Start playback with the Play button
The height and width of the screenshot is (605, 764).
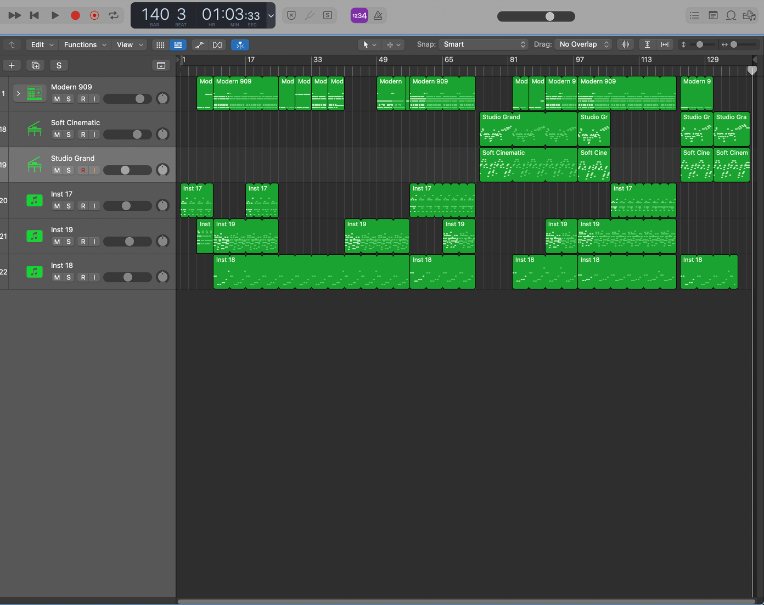click(x=55, y=16)
